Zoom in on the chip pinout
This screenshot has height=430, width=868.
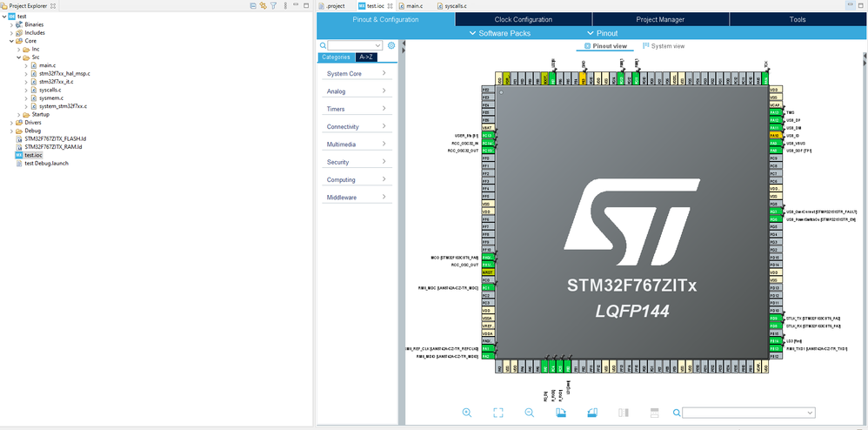coord(467,413)
